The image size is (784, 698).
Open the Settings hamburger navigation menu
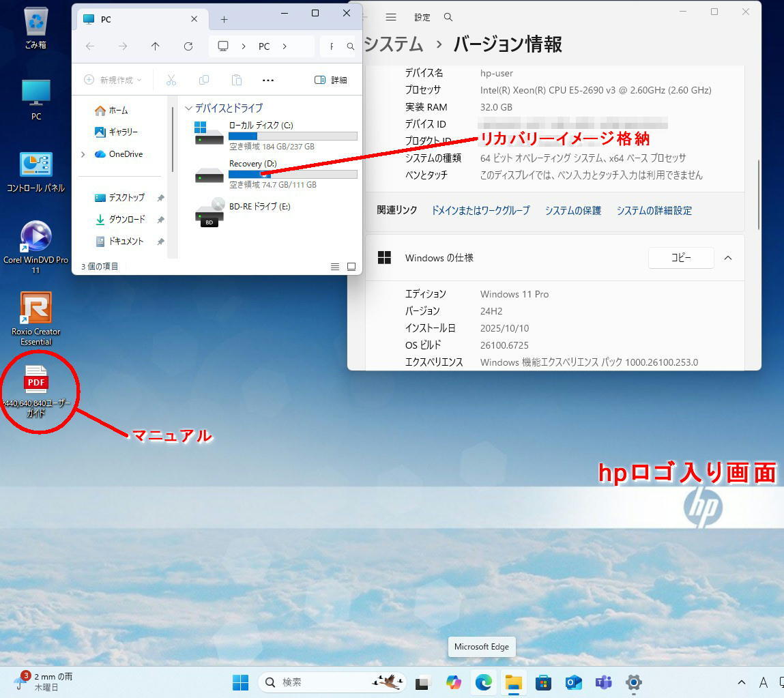coord(391,18)
